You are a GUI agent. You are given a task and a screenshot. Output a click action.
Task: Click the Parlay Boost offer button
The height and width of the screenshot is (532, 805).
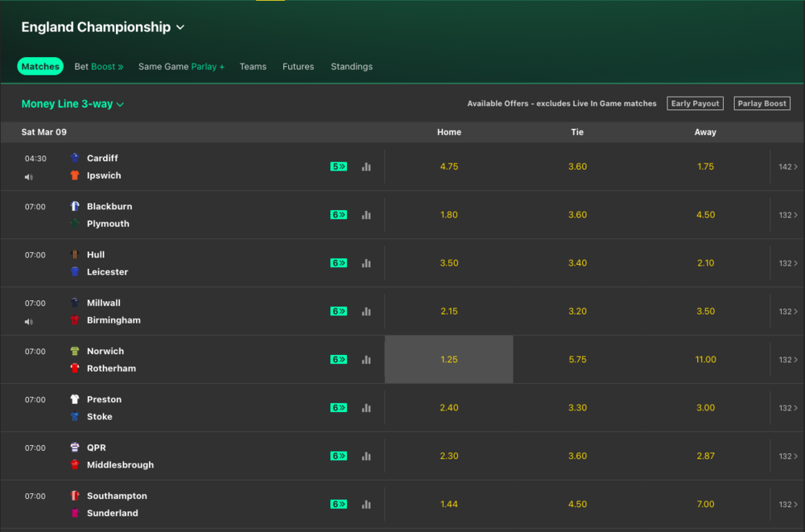click(762, 104)
